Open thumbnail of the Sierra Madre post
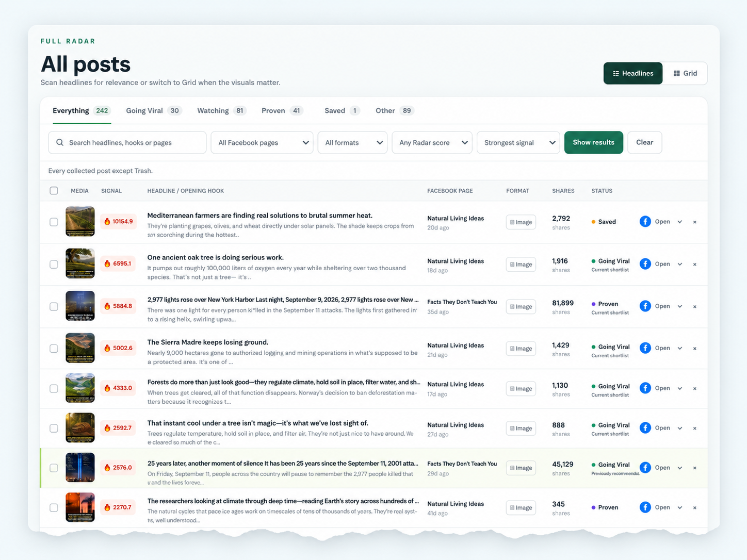This screenshot has width=747, height=560. (x=80, y=348)
